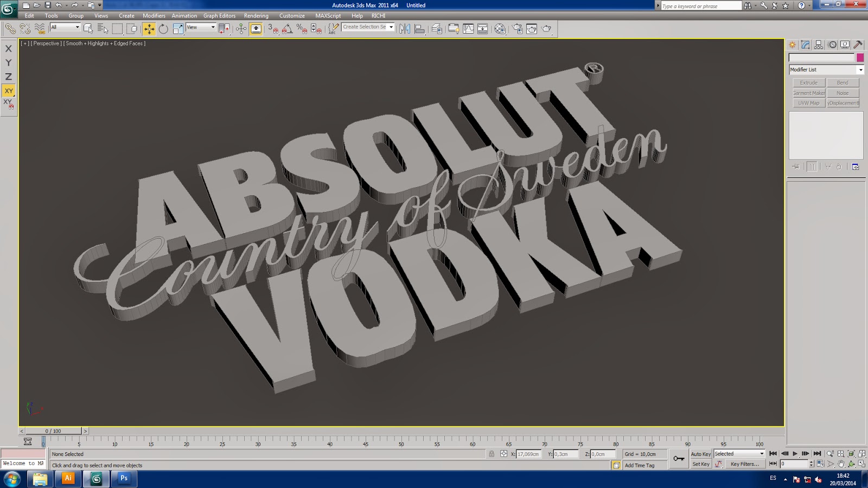Image resolution: width=868 pixels, height=488 pixels.
Task: Choose Rectangular Selection Region tool
Action: click(117, 29)
